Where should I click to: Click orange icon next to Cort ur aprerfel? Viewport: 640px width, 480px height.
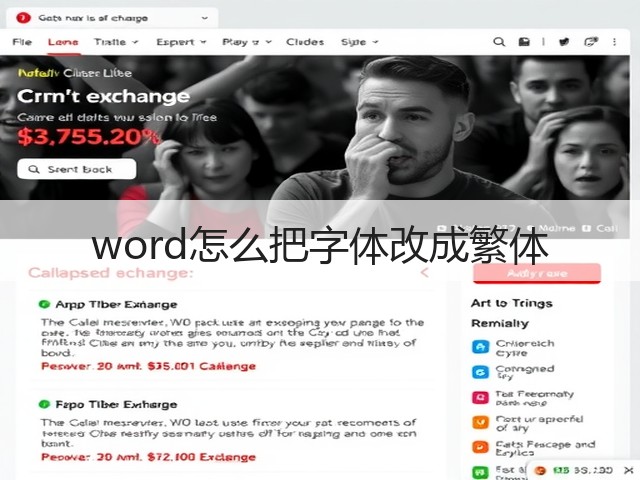pos(480,422)
